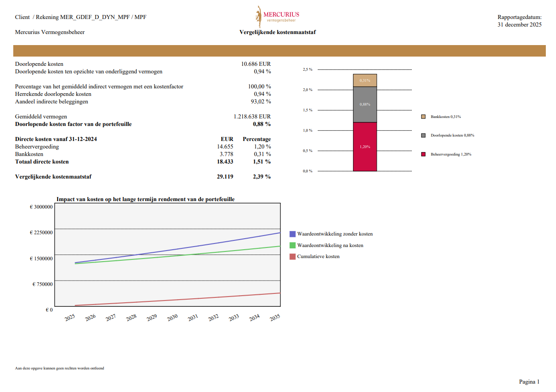Click the Vergelijkende kostenmaatstaf page title
The width and height of the screenshot is (556, 392).
click(x=277, y=32)
